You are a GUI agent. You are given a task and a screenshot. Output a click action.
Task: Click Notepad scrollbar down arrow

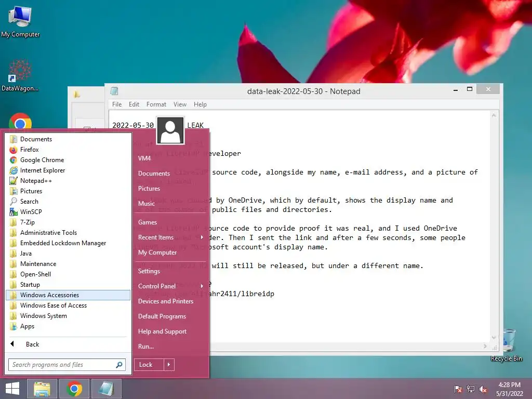(x=494, y=337)
